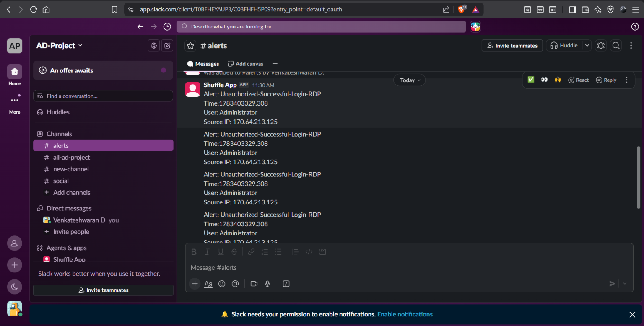React with the eyes emoji
Screen dimensions: 644x326
[544, 80]
